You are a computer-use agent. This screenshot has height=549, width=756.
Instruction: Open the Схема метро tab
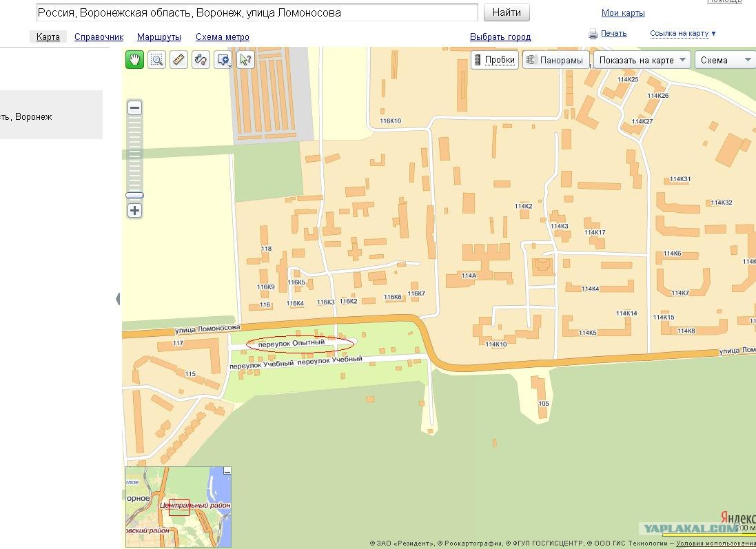tap(223, 37)
